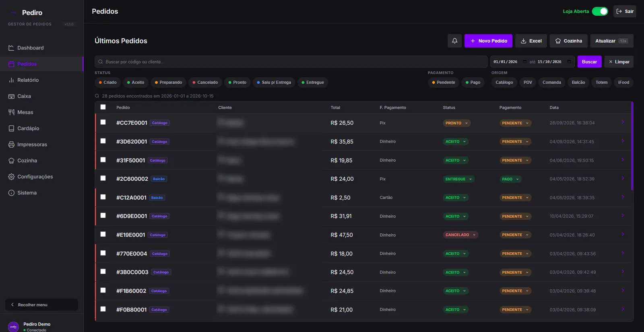Open order #3B0C0003 details arrow
This screenshot has width=644, height=332.
pyautogui.click(x=623, y=271)
